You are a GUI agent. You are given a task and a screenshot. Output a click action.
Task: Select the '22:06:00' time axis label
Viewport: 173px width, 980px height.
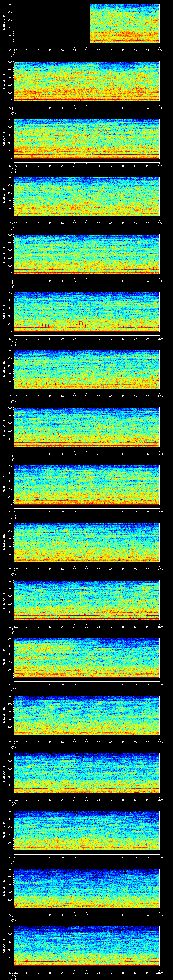(13, 166)
